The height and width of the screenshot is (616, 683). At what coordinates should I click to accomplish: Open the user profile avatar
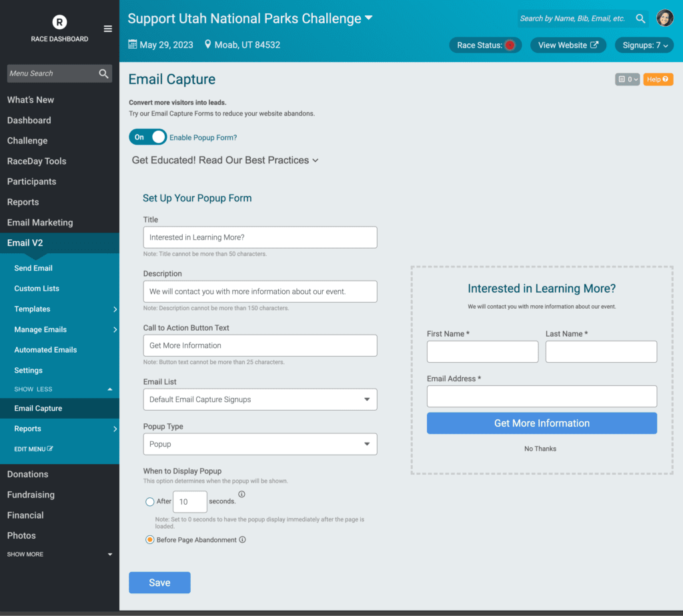click(x=665, y=18)
